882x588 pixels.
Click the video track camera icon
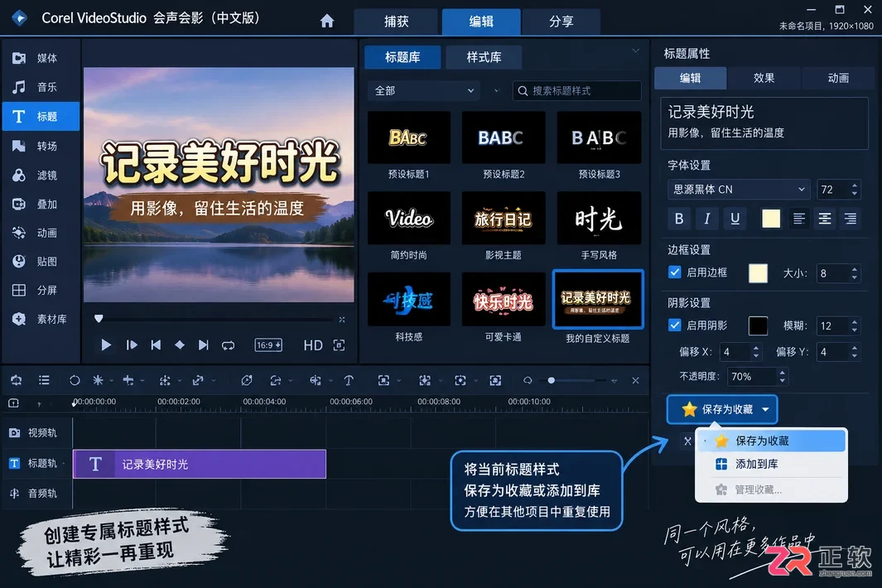point(15,432)
